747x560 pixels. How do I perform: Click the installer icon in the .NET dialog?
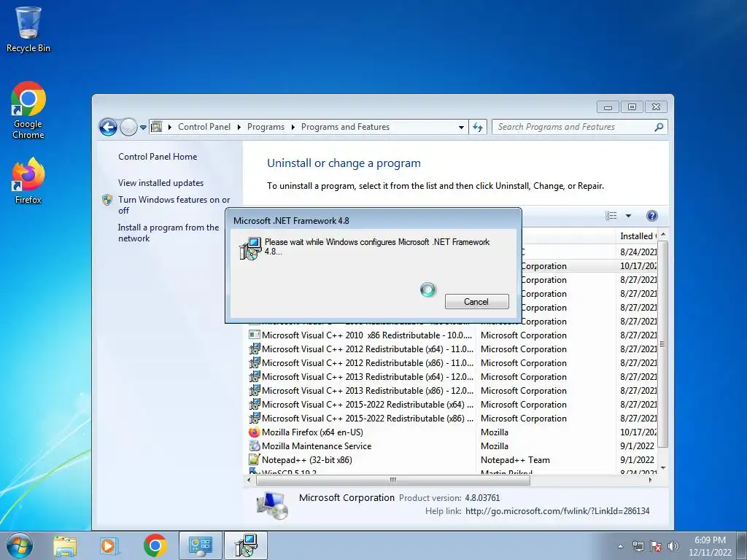[249, 249]
